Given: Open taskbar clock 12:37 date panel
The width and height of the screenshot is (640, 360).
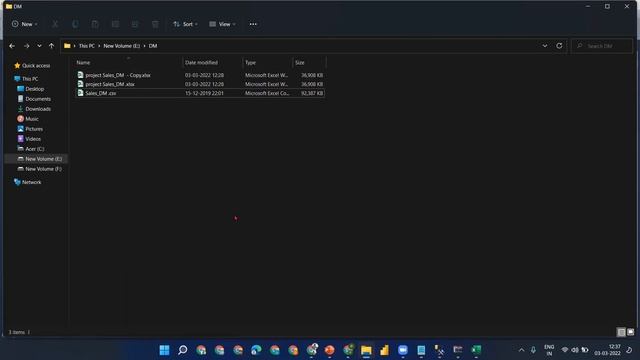Looking at the screenshot, I should click(x=607, y=350).
